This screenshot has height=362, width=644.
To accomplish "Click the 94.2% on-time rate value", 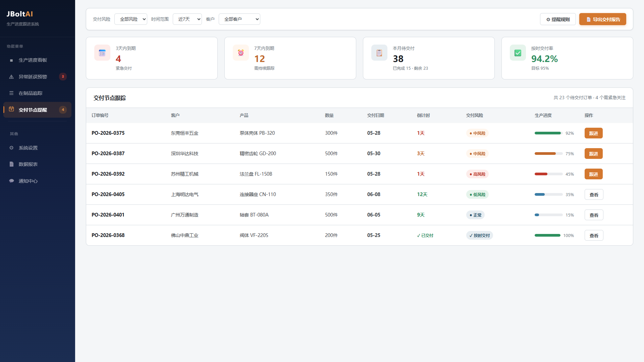I will (544, 59).
